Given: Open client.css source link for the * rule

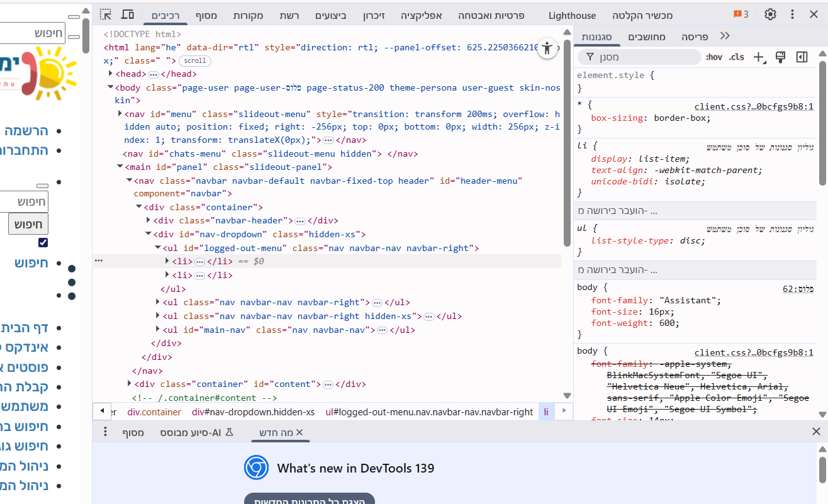Looking at the screenshot, I should 754,107.
